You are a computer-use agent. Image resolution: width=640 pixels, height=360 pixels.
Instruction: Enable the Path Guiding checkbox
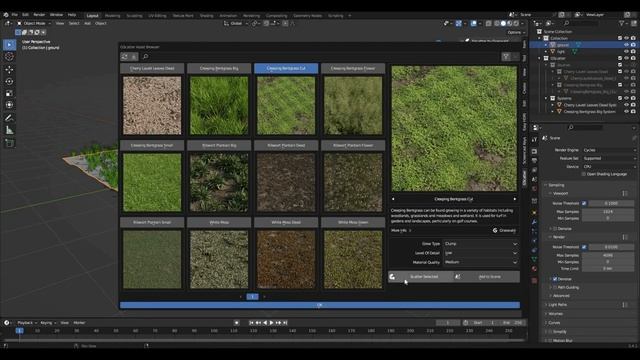[555, 287]
